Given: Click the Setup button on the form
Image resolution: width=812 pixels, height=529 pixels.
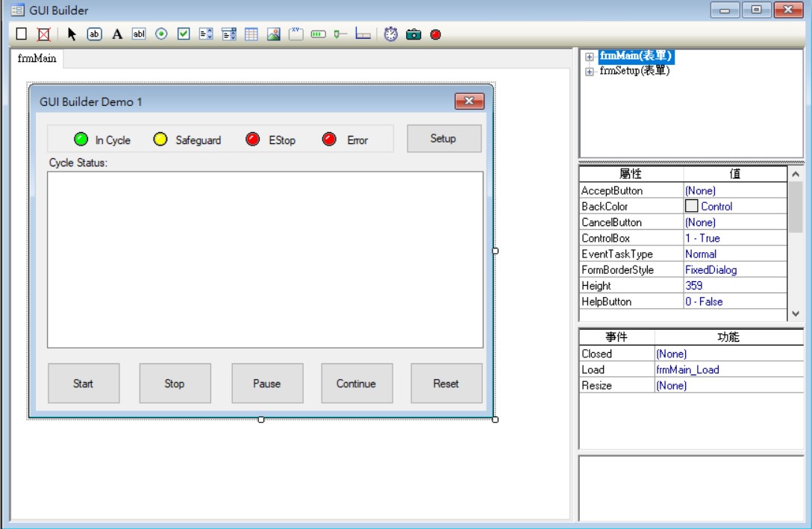Looking at the screenshot, I should point(443,139).
